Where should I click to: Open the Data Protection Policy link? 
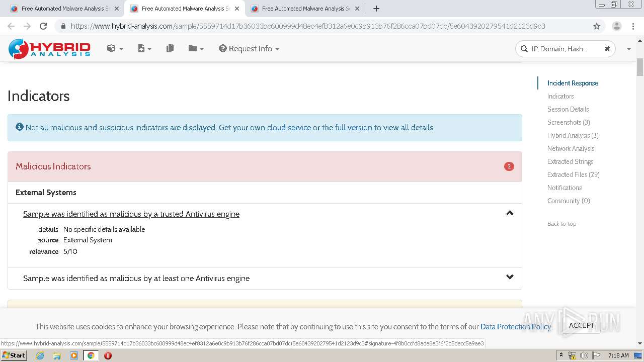point(516,327)
